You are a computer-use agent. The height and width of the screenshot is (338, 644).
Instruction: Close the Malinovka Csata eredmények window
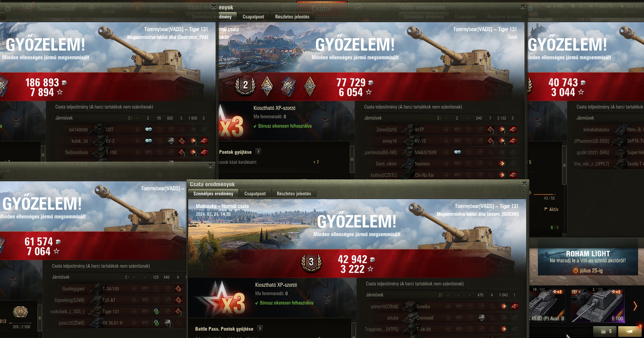click(524, 183)
